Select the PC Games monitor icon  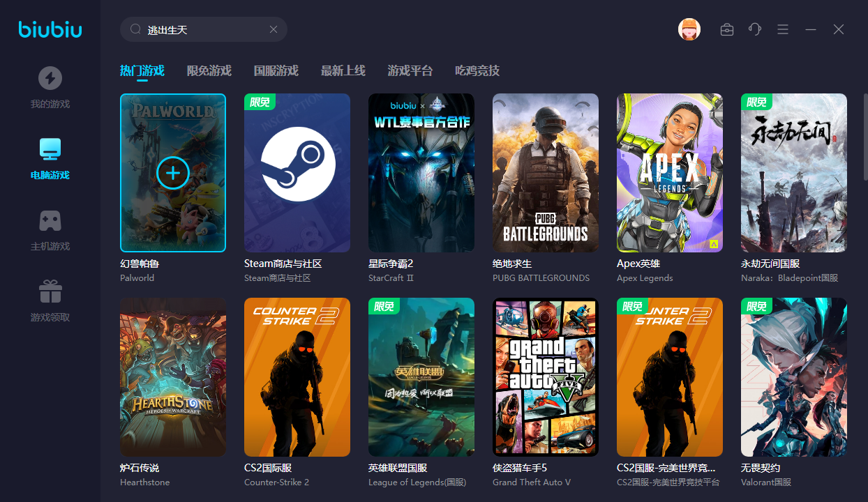coord(50,149)
